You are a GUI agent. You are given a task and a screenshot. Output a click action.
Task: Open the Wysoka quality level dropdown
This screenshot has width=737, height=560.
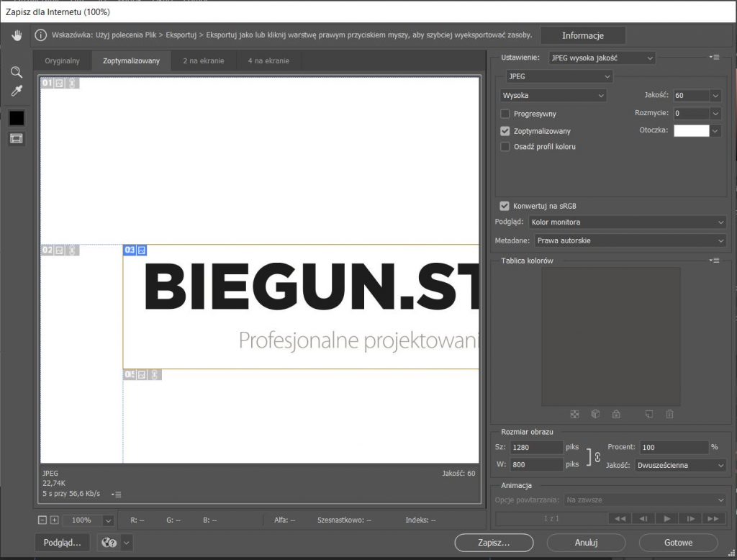553,96
